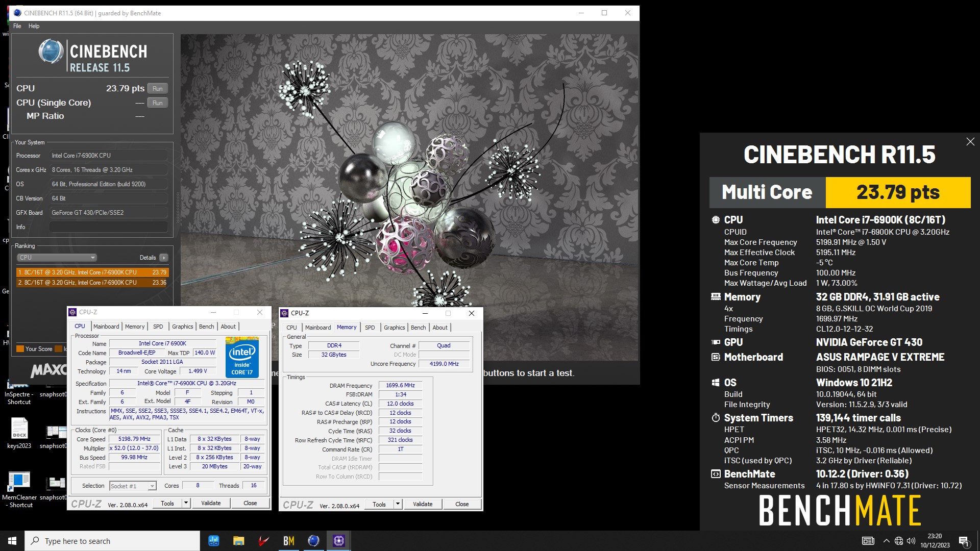
Task: Click the Intel Core i7 logo in CPU-Z
Action: pyautogui.click(x=242, y=357)
